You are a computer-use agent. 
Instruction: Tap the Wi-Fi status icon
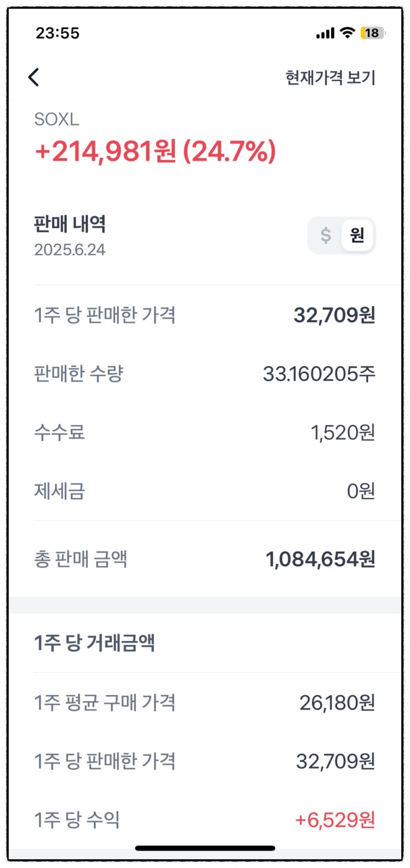point(347,33)
